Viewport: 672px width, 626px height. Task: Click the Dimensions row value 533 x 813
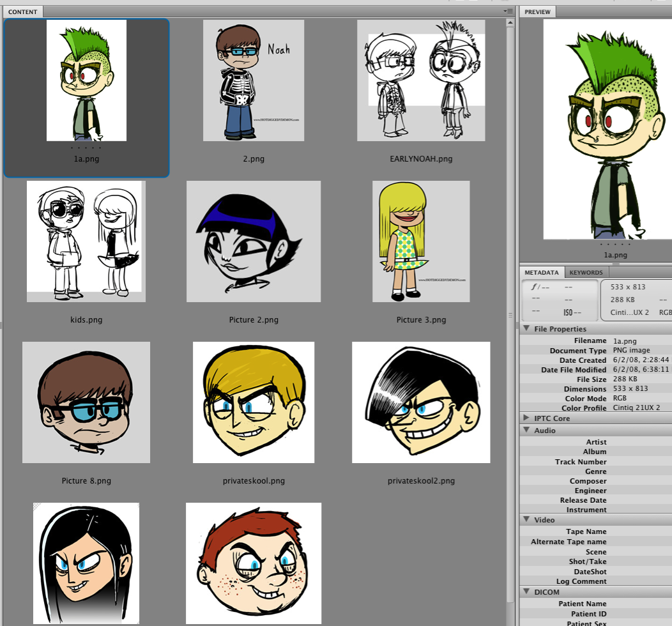(x=630, y=388)
